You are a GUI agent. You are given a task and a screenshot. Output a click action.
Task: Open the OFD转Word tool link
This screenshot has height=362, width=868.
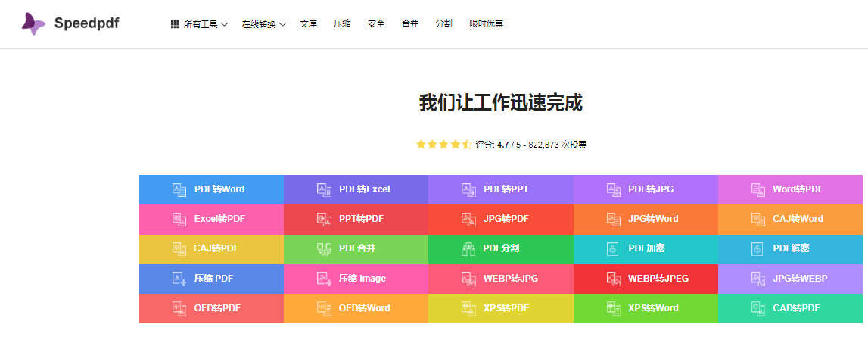(x=356, y=308)
